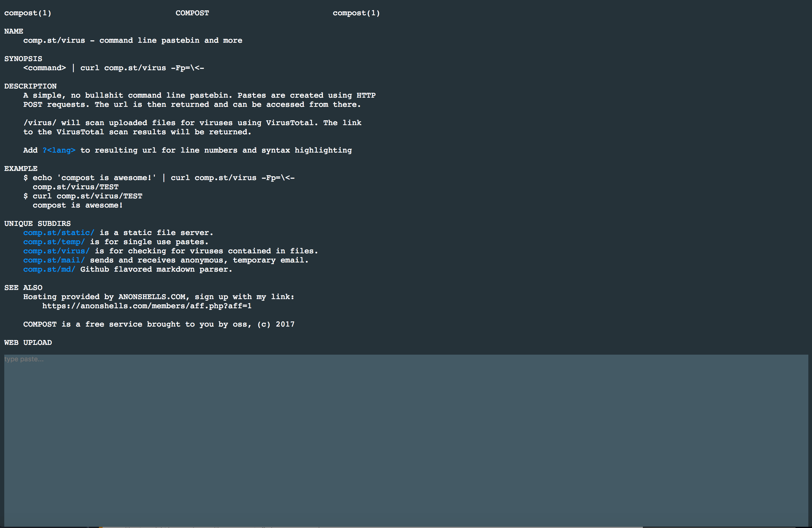
Task: Open the comp.st/temp/ link
Action: pyautogui.click(x=54, y=242)
